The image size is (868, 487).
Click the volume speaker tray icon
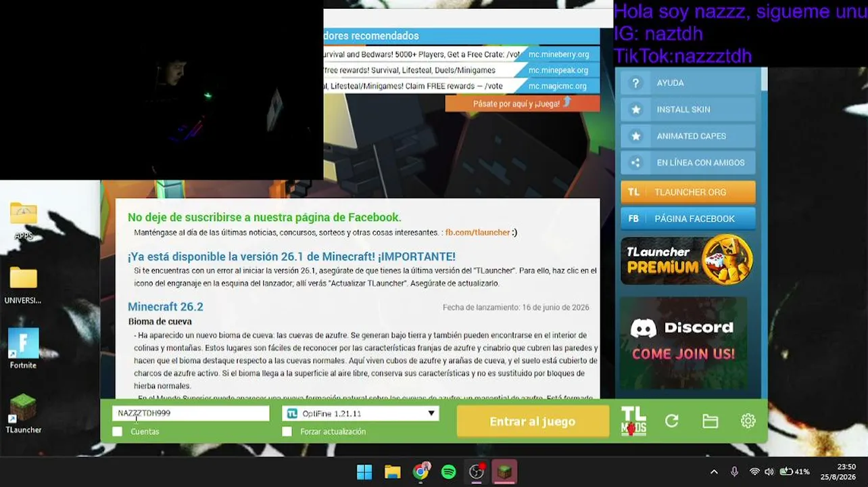tap(769, 471)
